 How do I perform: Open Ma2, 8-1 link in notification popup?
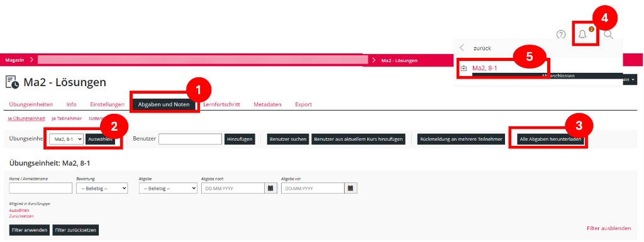[485, 69]
